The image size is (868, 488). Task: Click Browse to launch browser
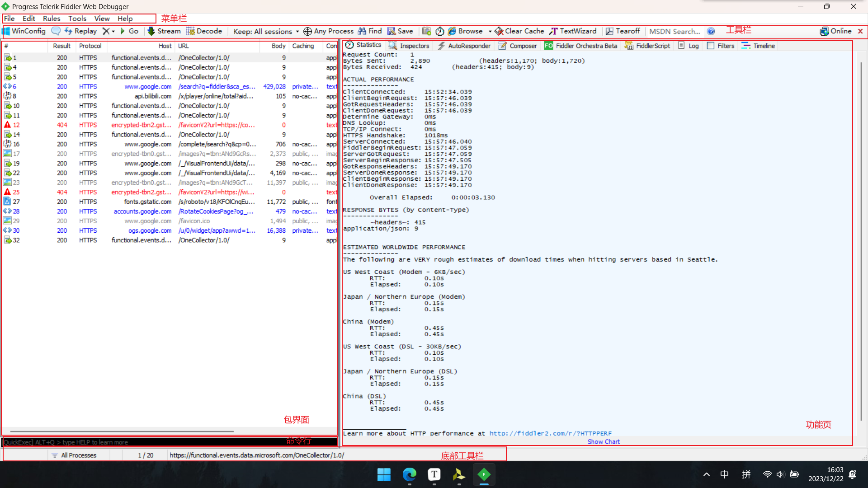465,31
